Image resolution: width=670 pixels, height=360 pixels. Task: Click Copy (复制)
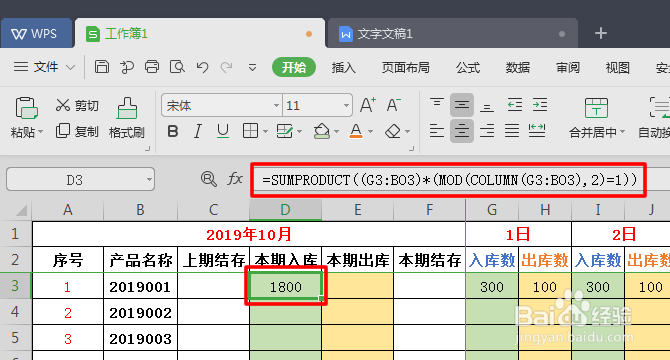click(77, 132)
